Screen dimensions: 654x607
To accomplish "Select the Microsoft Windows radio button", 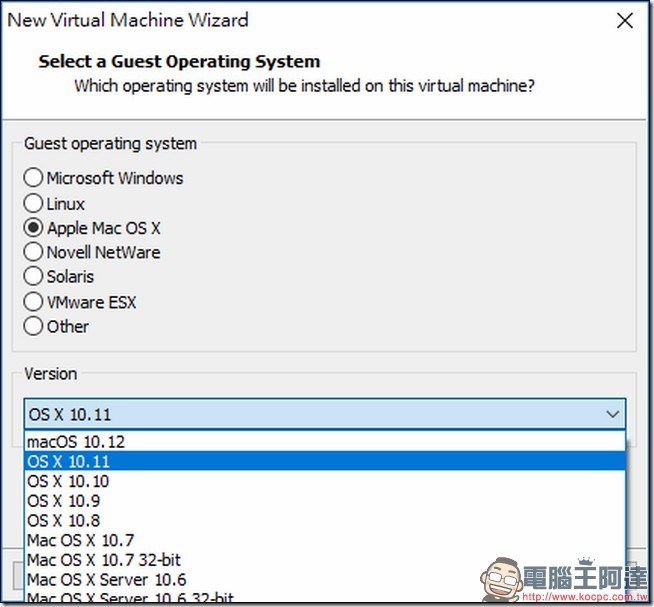I will click(33, 178).
